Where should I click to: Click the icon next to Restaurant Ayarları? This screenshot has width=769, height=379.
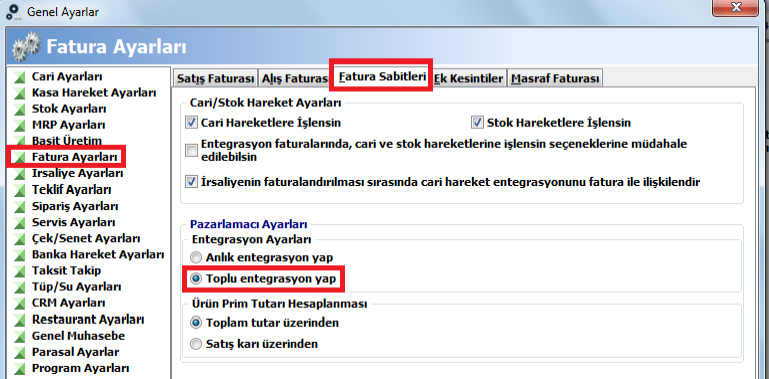tap(19, 320)
